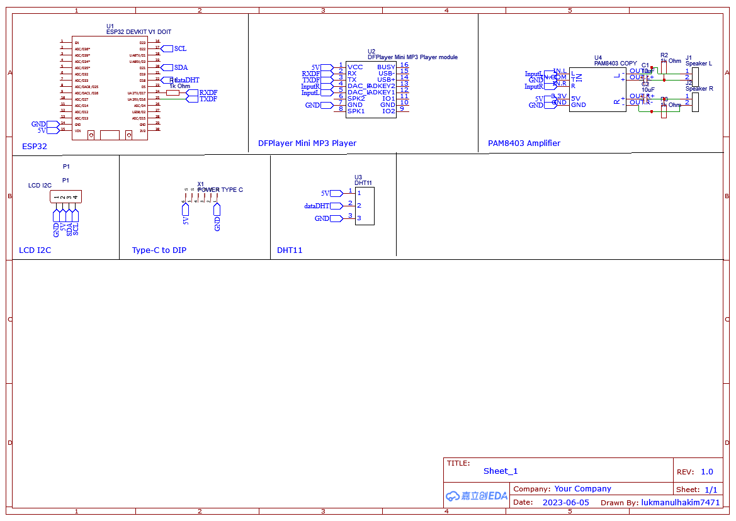The image size is (736, 521).
Task: Click the 'SPK1' pin label on DFPlayer
Action: pos(356,111)
